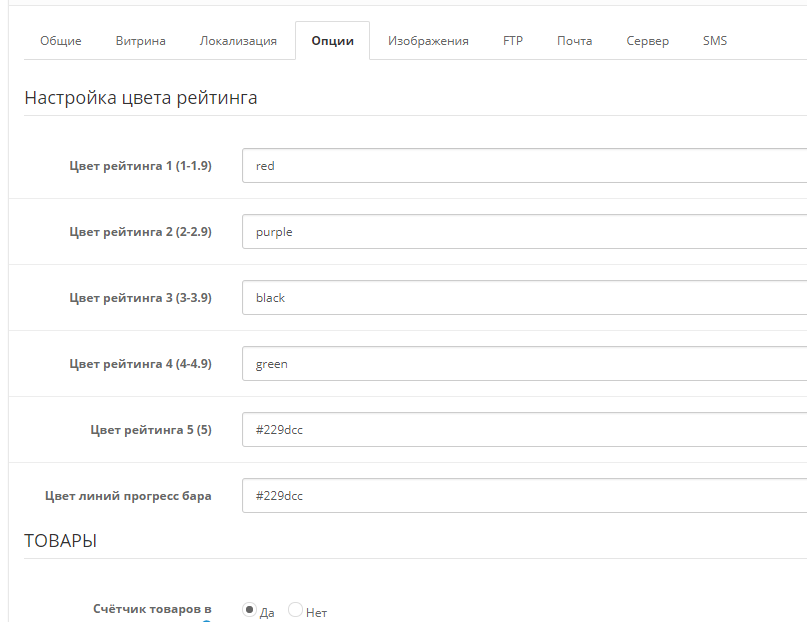Open the Витрина tab
807x622 pixels.
coord(141,41)
